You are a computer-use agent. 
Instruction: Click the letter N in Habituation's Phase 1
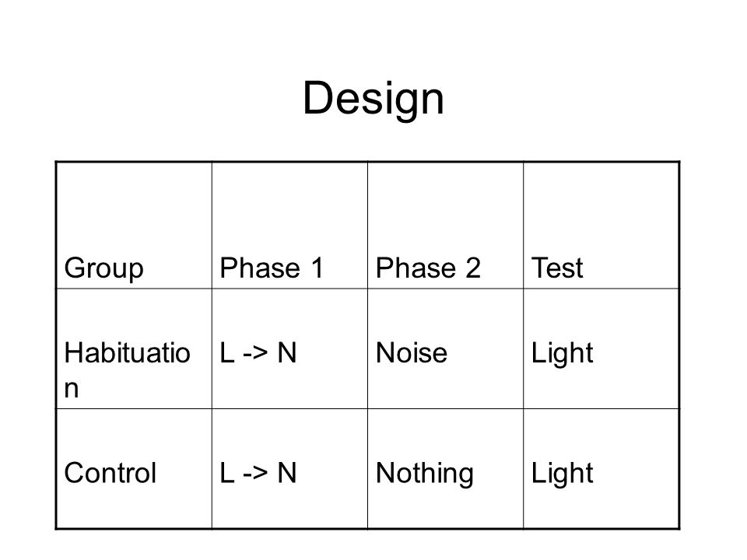(287, 353)
